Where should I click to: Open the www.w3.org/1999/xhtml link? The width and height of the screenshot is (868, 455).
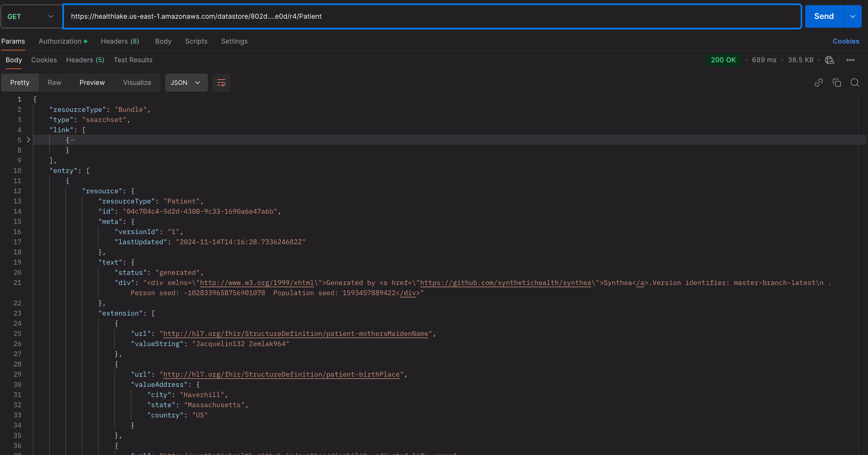point(257,283)
